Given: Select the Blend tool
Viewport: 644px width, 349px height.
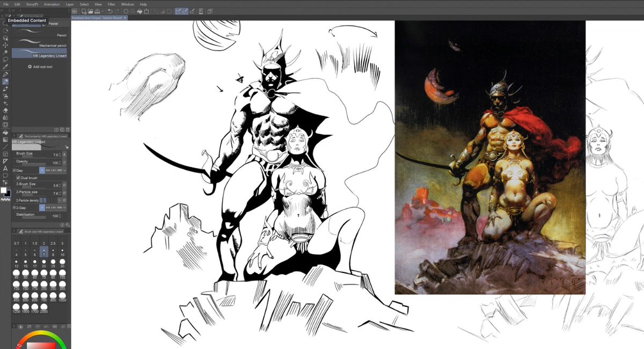Looking at the screenshot, I should click(5, 117).
